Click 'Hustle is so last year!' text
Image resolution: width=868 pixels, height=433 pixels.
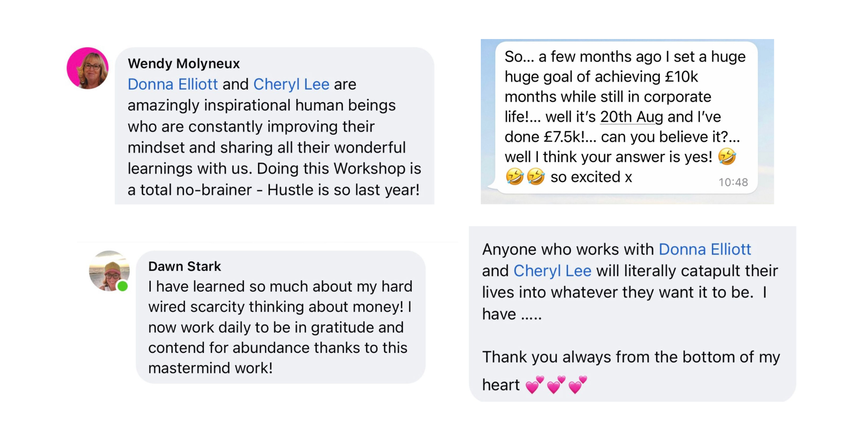coord(344,190)
